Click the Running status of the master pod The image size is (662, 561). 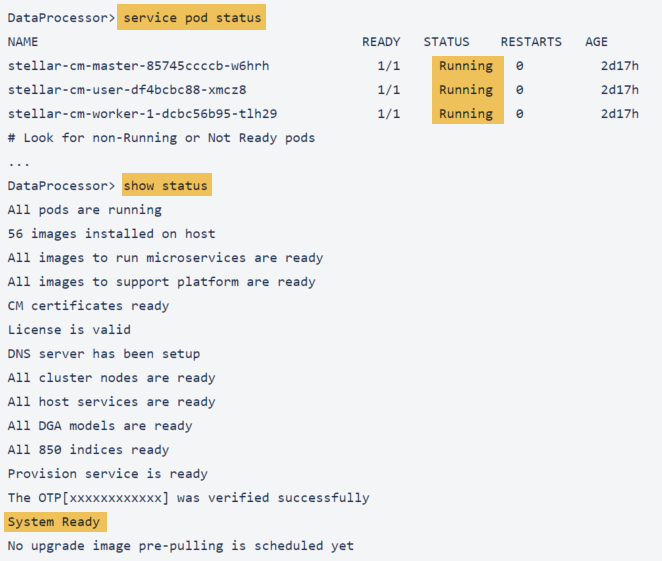(466, 66)
